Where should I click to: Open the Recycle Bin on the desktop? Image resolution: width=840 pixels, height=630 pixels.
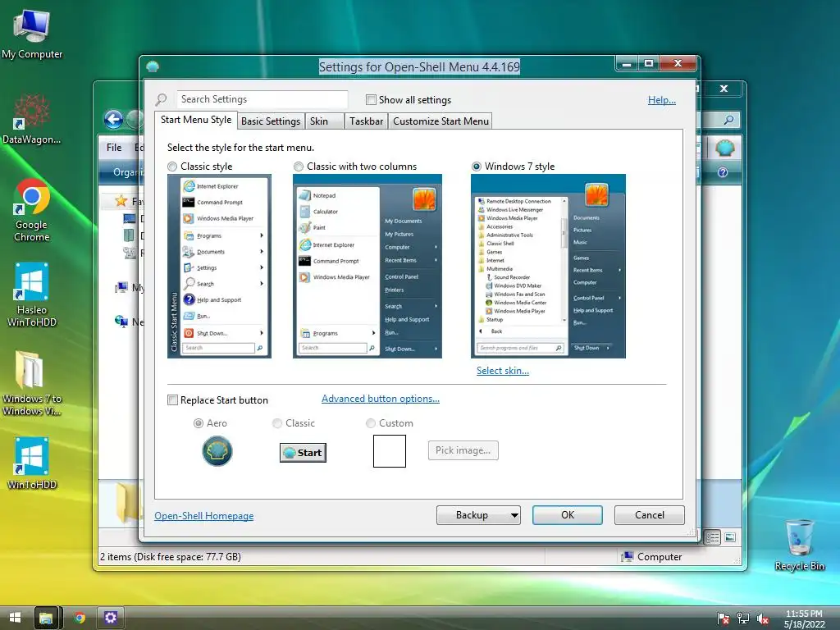(x=799, y=545)
